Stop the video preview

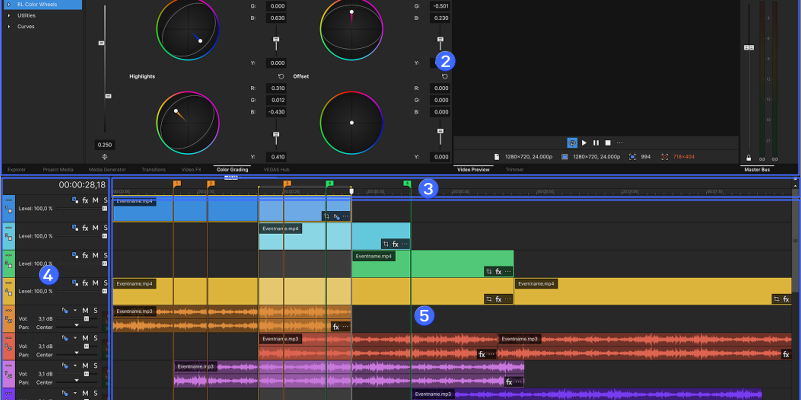click(608, 143)
